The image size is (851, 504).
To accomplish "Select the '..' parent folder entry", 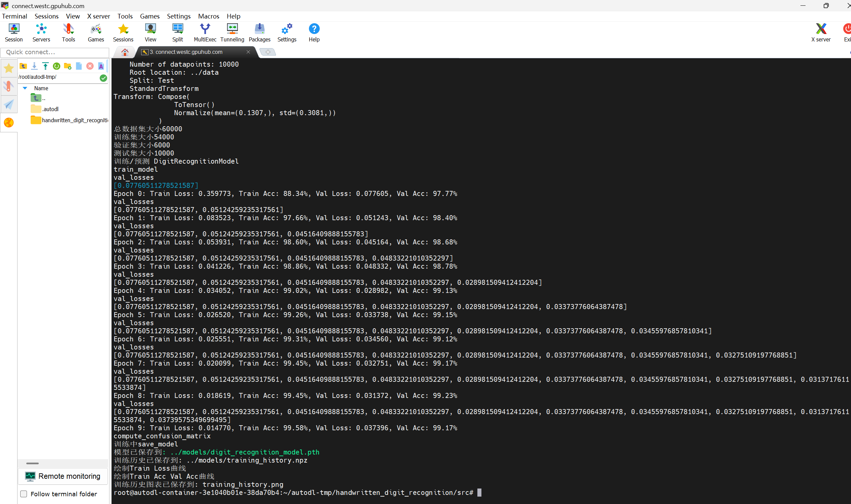I will pyautogui.click(x=38, y=98).
